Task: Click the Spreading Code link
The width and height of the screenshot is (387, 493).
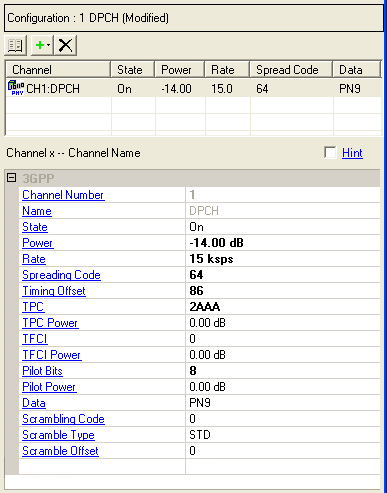Action: point(61,275)
